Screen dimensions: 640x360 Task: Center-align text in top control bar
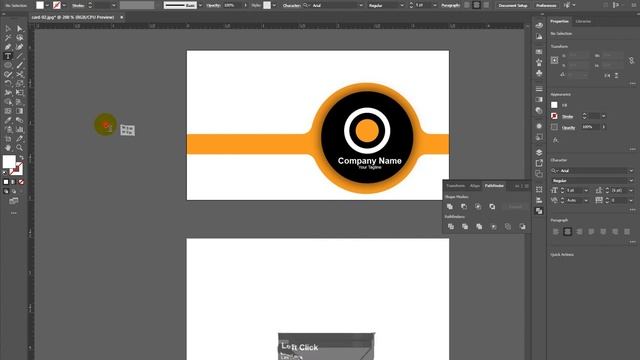tap(476, 5)
